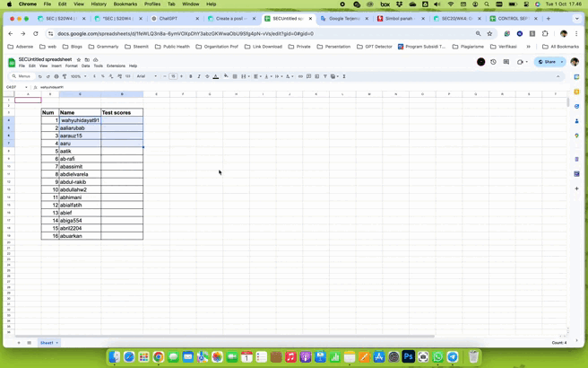Click the move to folder icon beside title
Screen dimensions: 588x368
click(x=87, y=60)
